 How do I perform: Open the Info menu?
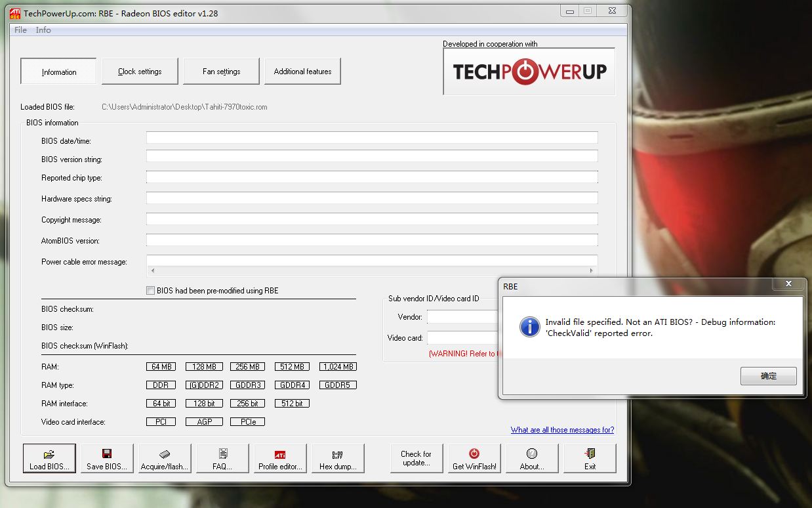(x=43, y=30)
